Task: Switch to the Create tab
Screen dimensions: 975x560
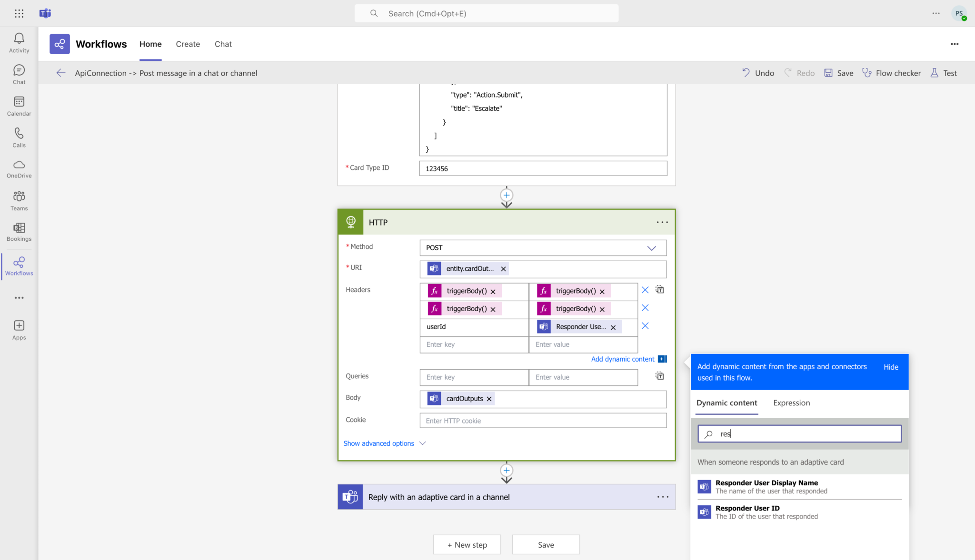Action: coord(188,44)
